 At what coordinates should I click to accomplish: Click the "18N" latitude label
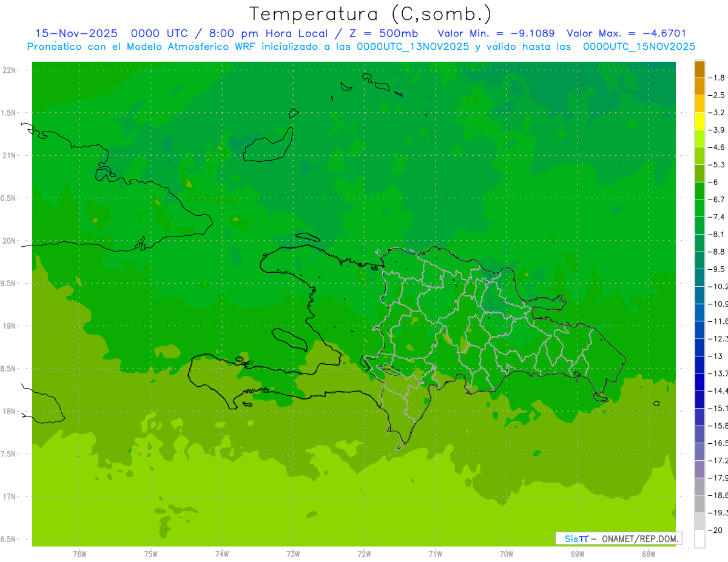[x=10, y=412]
